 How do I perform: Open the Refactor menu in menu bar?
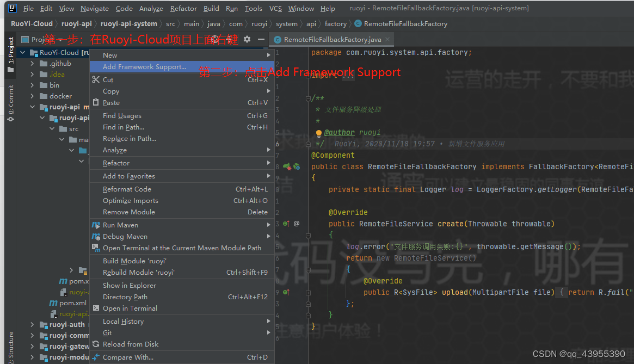pyautogui.click(x=183, y=9)
